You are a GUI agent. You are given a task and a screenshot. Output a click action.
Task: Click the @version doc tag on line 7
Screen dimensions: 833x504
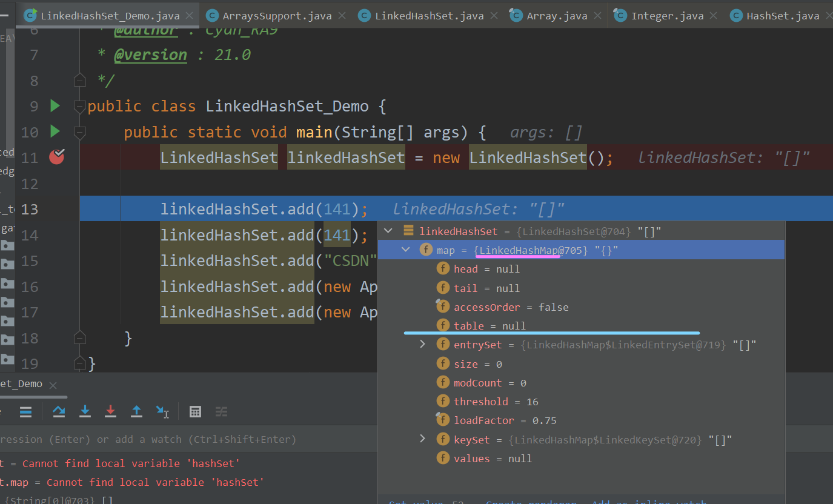pos(150,55)
